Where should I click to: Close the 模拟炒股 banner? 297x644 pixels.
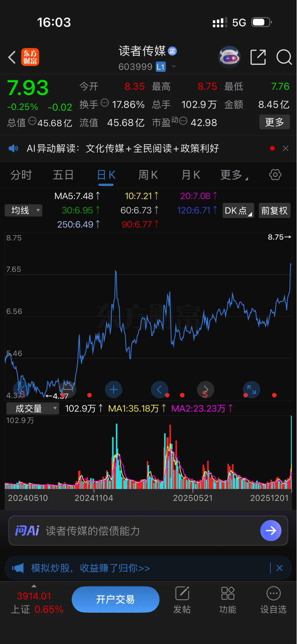point(280,568)
